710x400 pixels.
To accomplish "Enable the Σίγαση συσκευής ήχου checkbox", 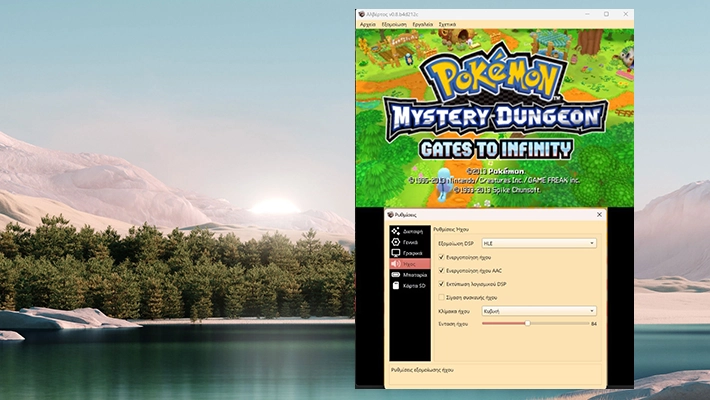I will (441, 298).
